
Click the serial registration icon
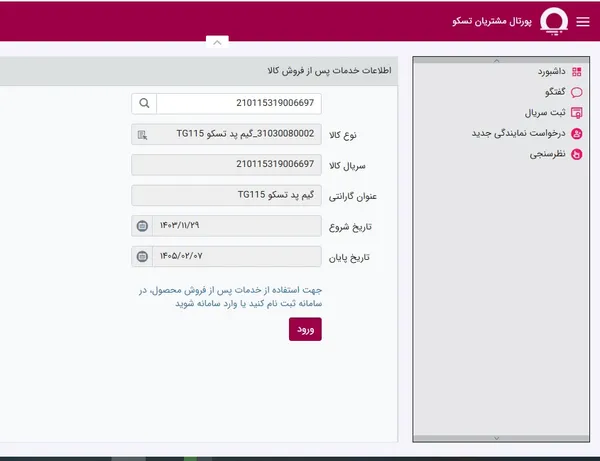click(x=577, y=113)
